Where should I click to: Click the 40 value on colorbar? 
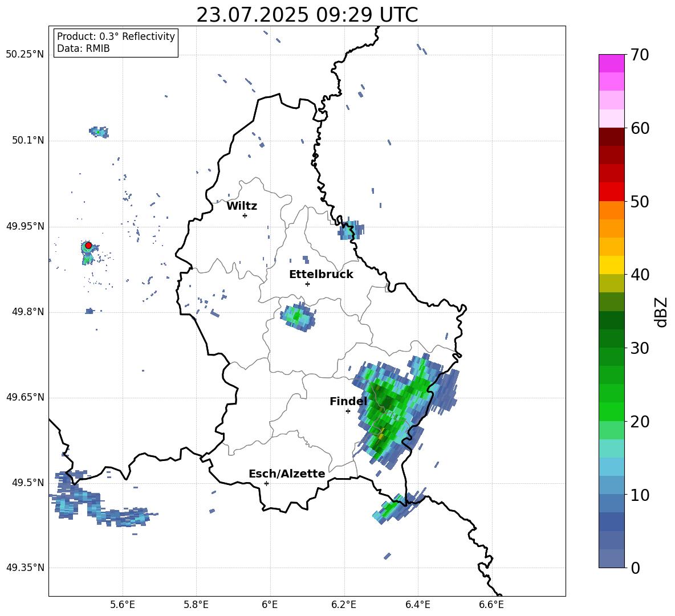[x=640, y=275]
